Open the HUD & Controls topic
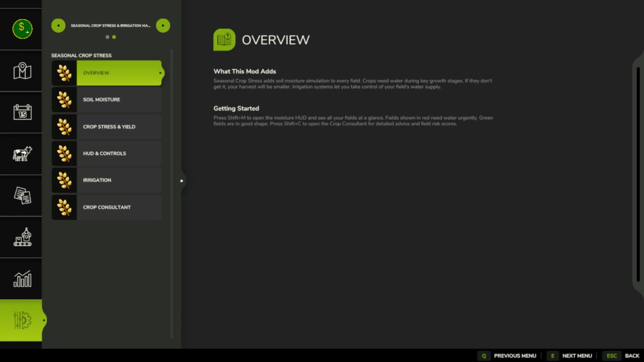Image resolution: width=644 pixels, height=362 pixels. click(x=107, y=153)
